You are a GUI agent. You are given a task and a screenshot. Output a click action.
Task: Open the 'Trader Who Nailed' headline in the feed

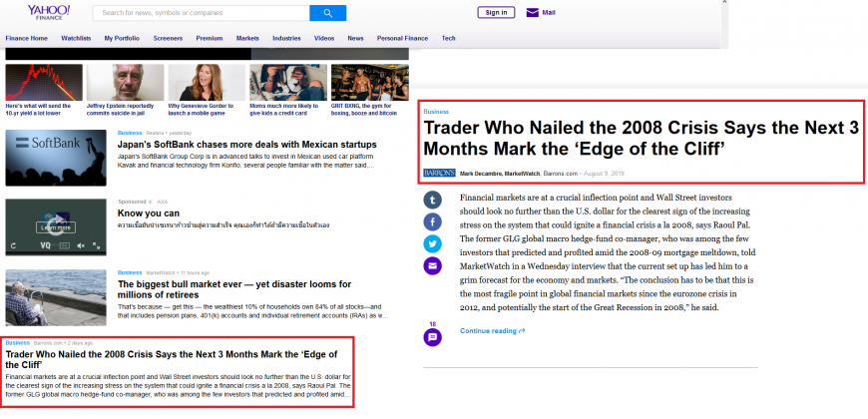[x=172, y=360]
